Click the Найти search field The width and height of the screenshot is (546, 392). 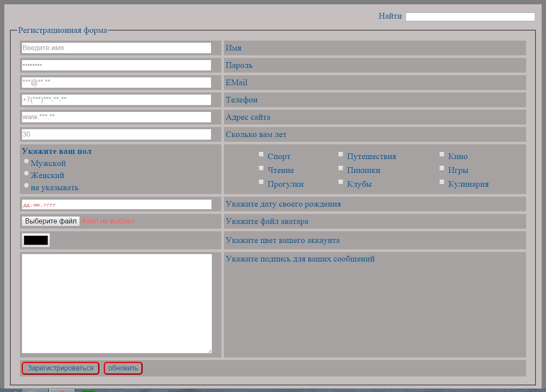[470, 17]
